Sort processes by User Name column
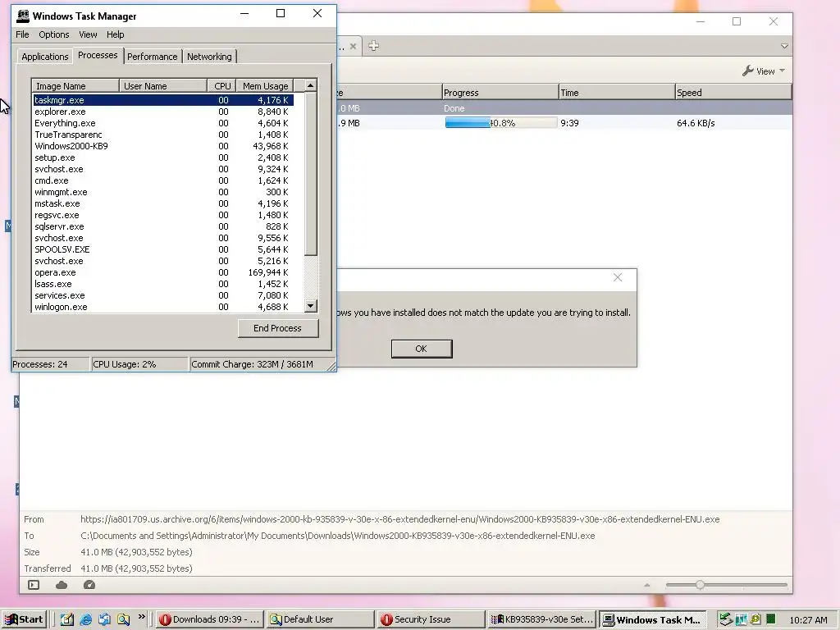This screenshot has width=840, height=630. (x=163, y=85)
